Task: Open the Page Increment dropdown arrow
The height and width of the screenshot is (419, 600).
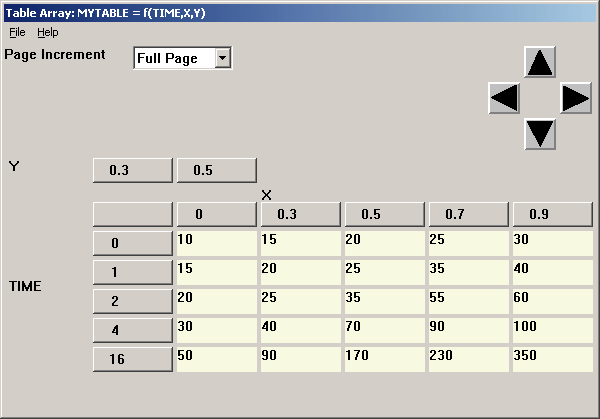Action: [x=222, y=58]
